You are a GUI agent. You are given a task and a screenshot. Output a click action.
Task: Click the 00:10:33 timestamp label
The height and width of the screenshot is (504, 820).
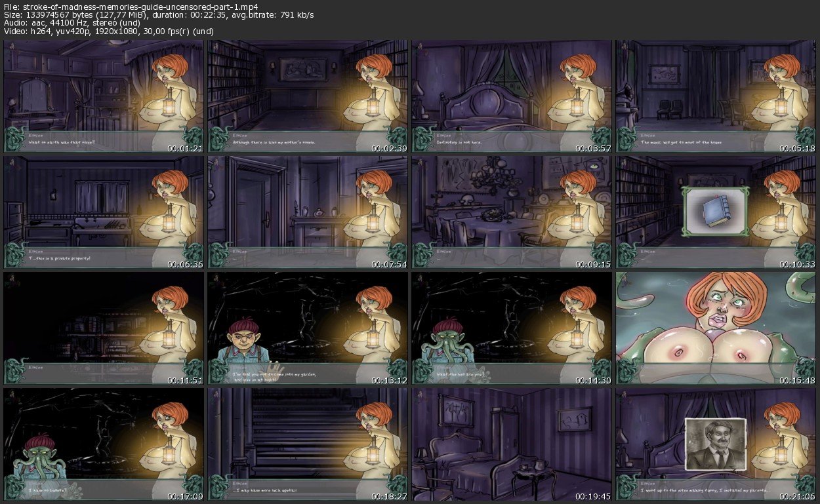coord(796,264)
